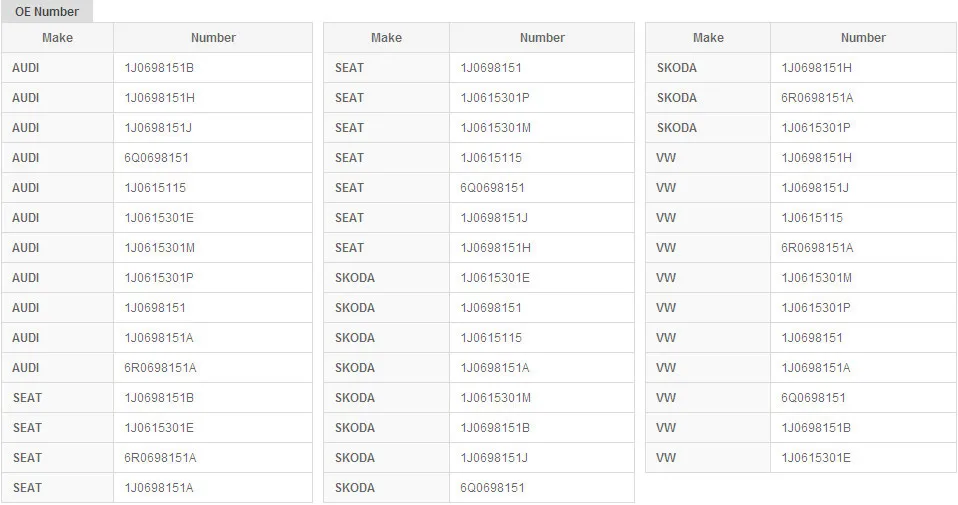Viewport: 958px width, 505px height.
Task: Click SEAT part number 1J0615115
Action: tap(491, 158)
